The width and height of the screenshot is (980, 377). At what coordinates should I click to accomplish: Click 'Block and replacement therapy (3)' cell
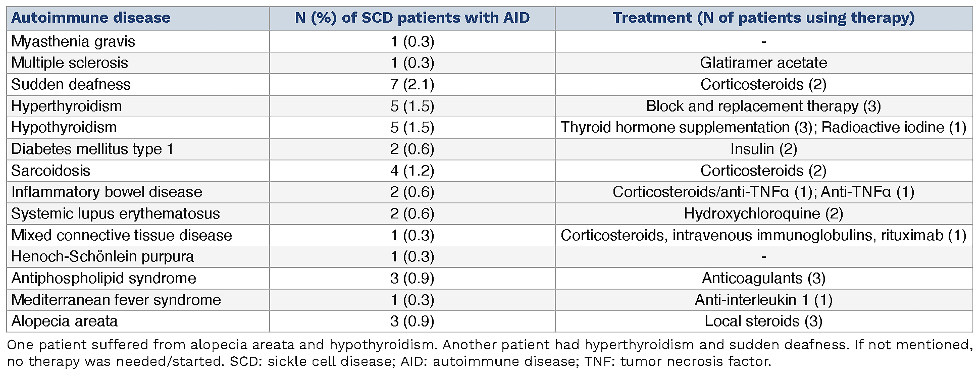[764, 106]
